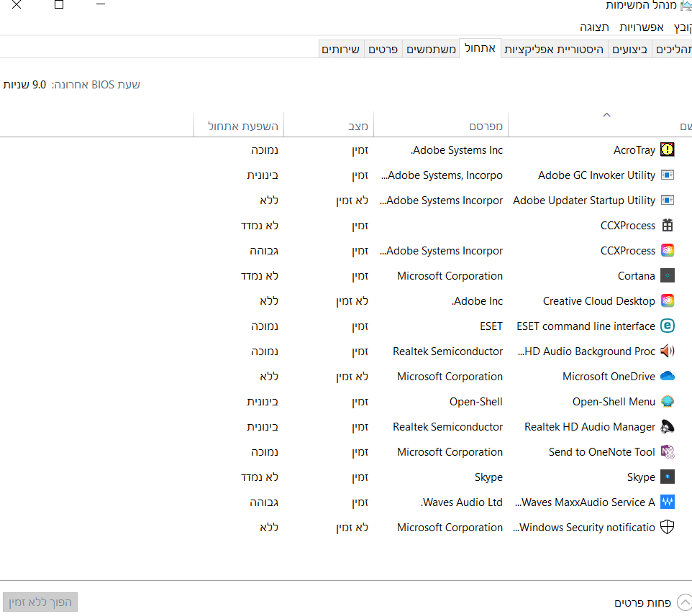This screenshot has height=616, width=692.
Task: Click the Microsoft OneDrive cloud icon
Action: pos(667,376)
